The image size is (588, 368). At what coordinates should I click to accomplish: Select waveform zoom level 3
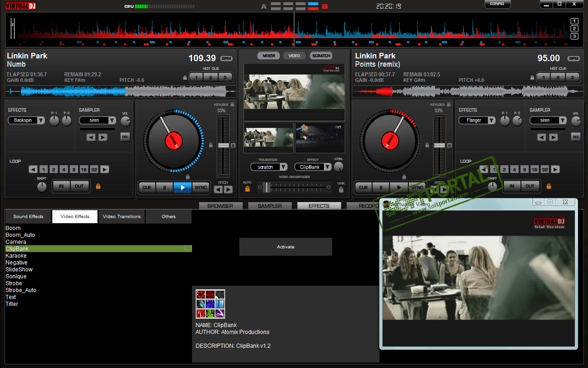coord(574,36)
